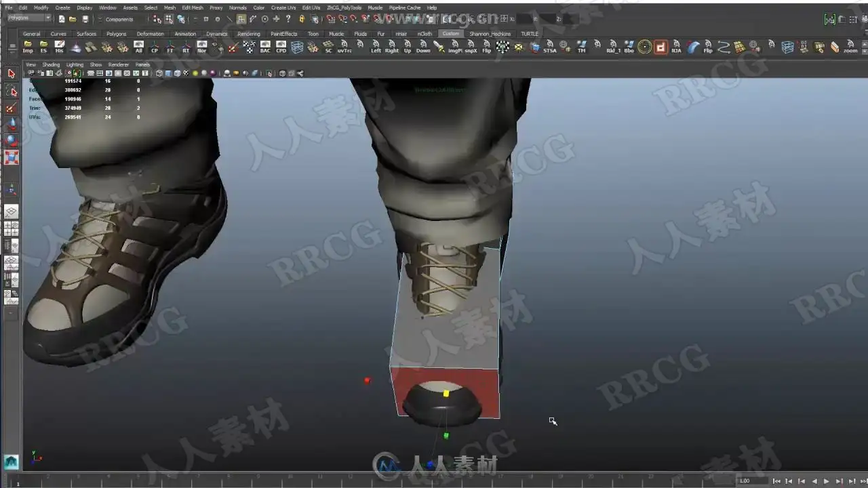Screen dimensions: 868x488
Task: Choose the Scale tool in toolbox
Action: coord(12,158)
